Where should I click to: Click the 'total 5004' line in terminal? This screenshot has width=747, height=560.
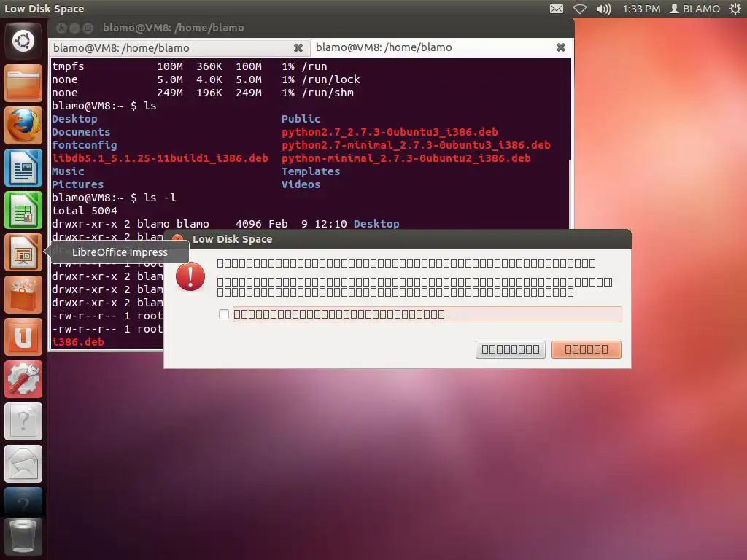pos(85,211)
